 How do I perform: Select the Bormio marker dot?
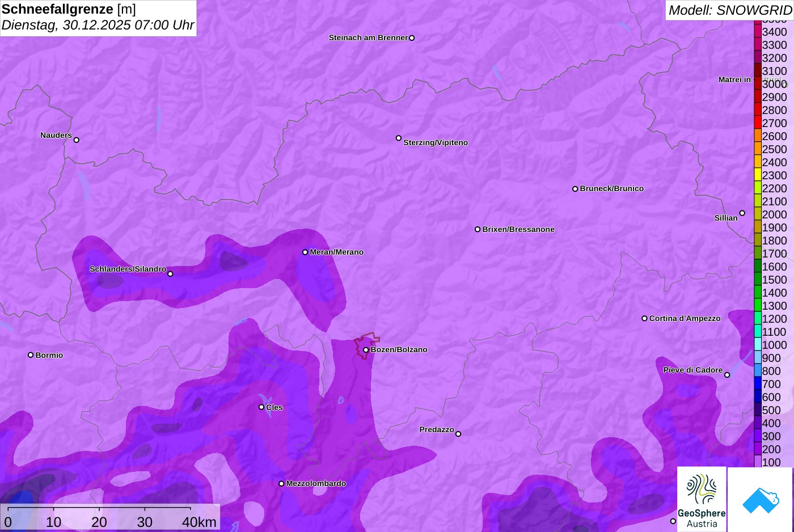[31, 355]
